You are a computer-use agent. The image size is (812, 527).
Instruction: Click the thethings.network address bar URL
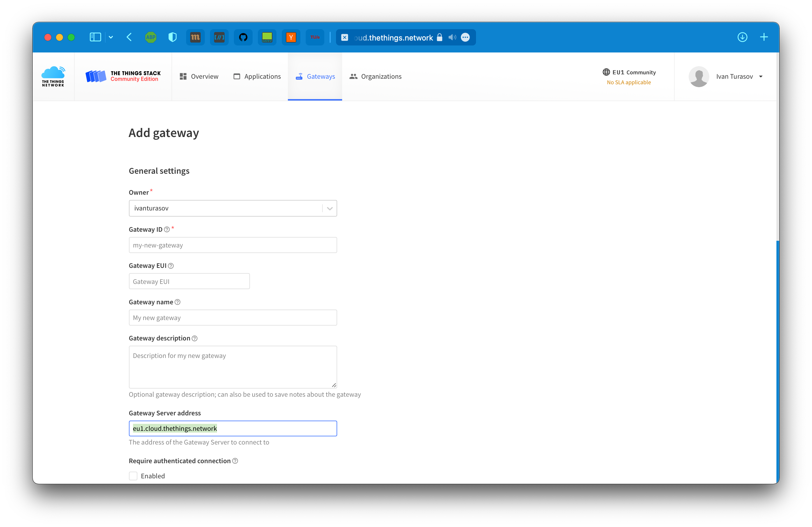click(393, 38)
